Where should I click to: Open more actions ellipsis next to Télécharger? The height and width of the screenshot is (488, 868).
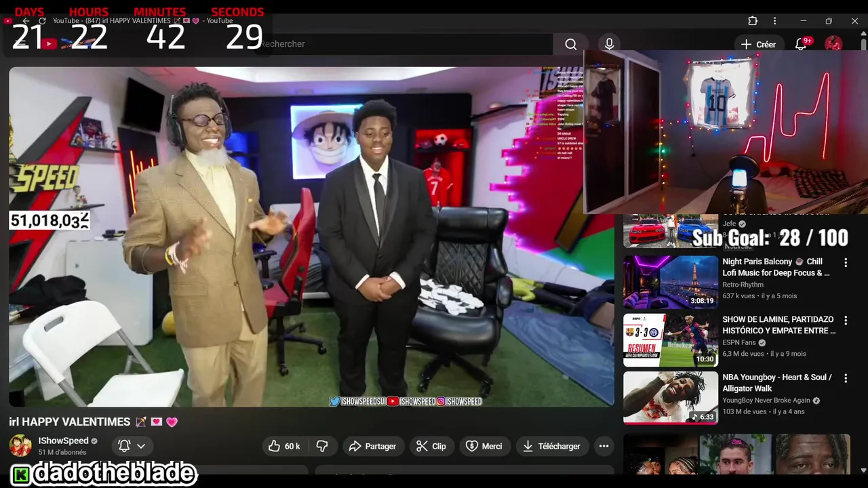[x=604, y=446]
